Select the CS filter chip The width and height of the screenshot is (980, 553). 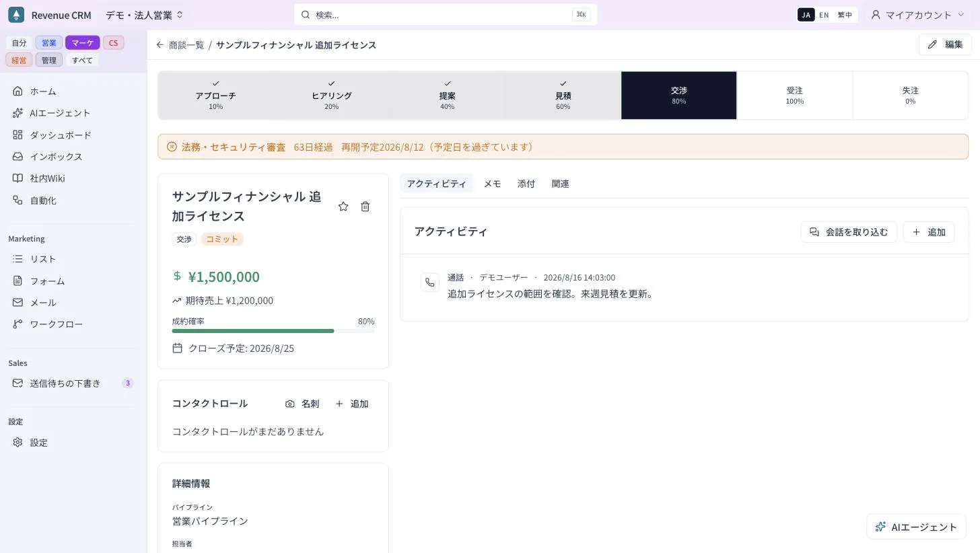coord(113,42)
